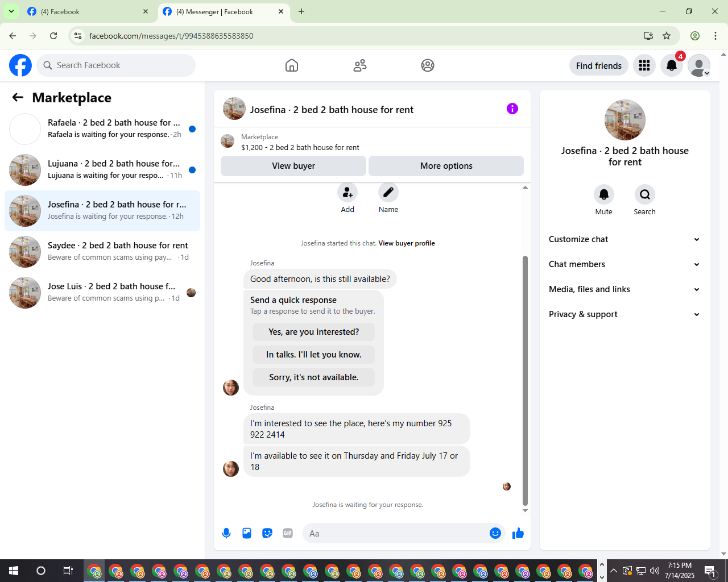728x582 pixels.
Task: Open Windows Task View
Action: pos(68,571)
